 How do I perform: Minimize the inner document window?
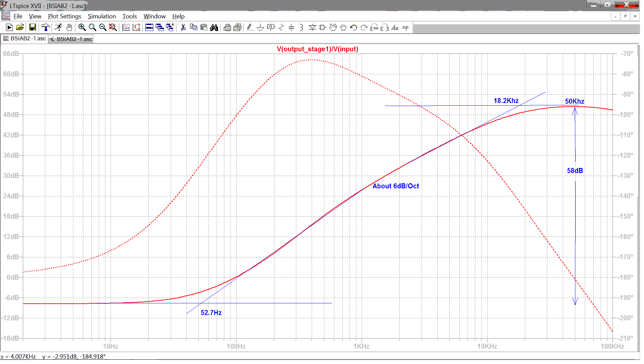pyautogui.click(x=615, y=16)
